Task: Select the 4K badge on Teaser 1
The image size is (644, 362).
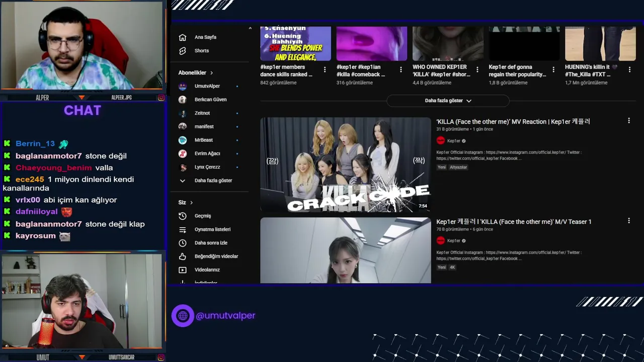Action: (x=452, y=267)
